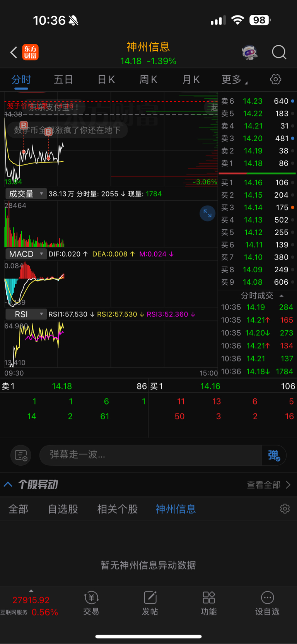The height and width of the screenshot is (644, 297).
Task: Tap the DIF:0.020 MACD value
Action: pos(65,254)
